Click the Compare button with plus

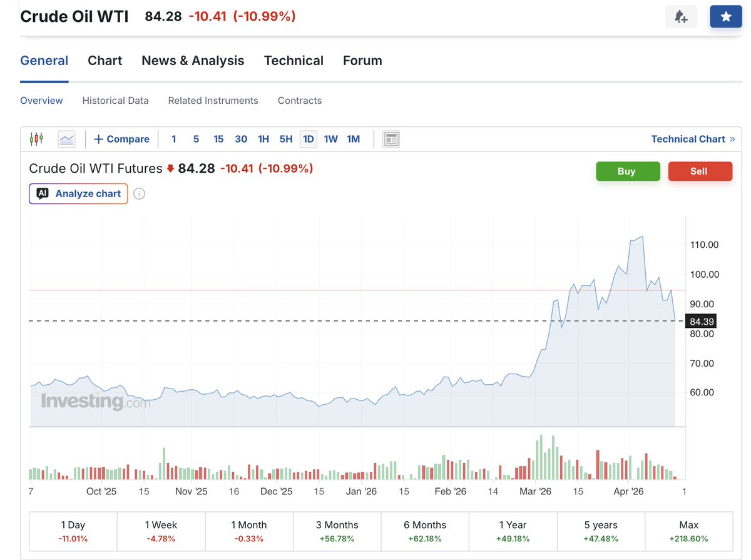pos(121,139)
